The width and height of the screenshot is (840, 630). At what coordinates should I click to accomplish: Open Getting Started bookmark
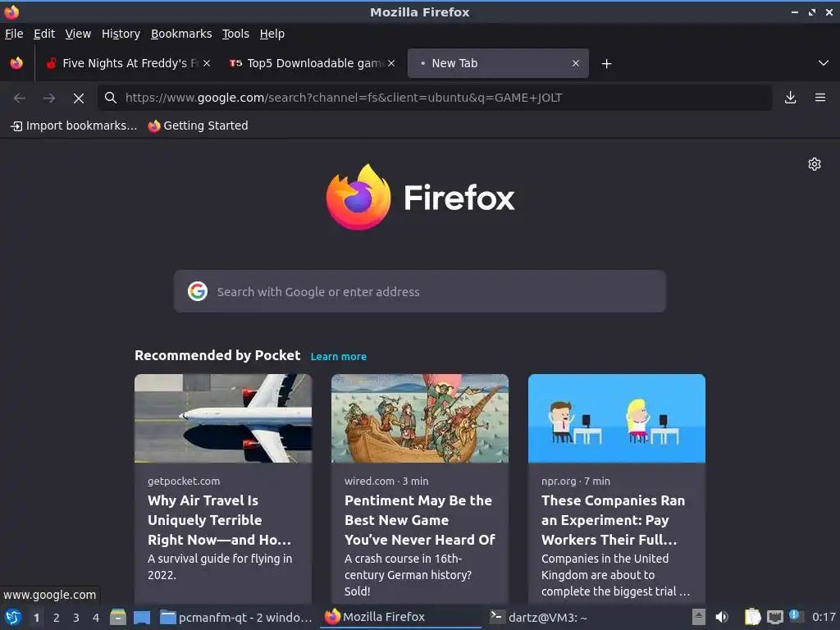tap(199, 126)
